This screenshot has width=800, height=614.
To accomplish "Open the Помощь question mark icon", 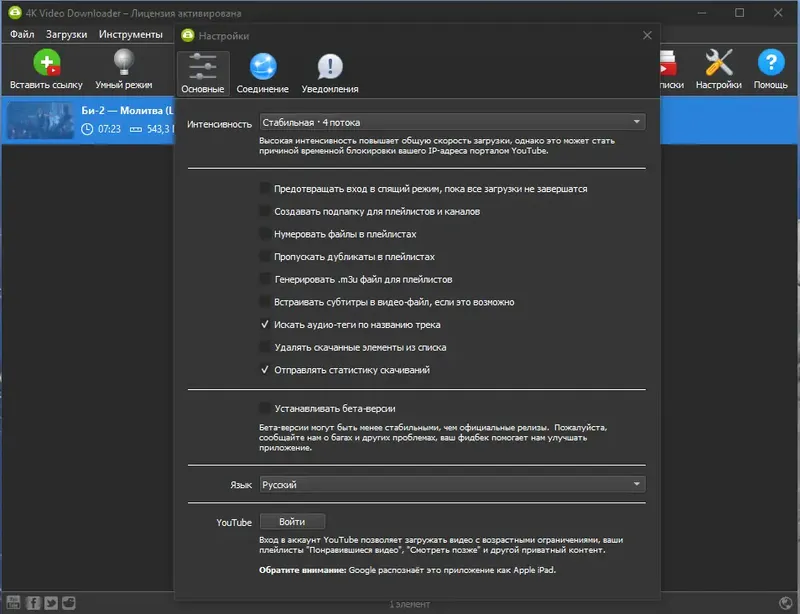I will click(x=770, y=63).
